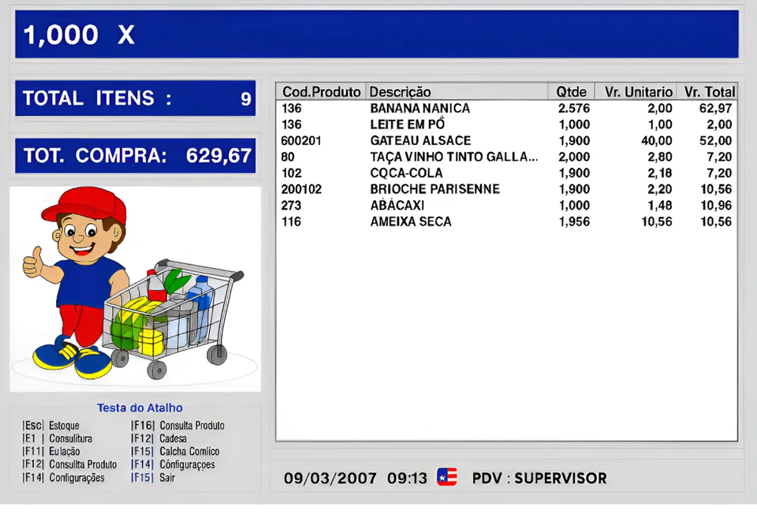Choose the F15 Sair shortcut to exit

point(153,478)
